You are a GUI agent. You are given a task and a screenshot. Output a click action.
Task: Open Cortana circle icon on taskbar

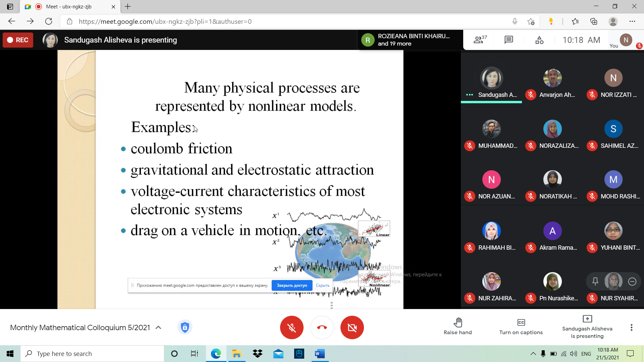[x=174, y=354]
